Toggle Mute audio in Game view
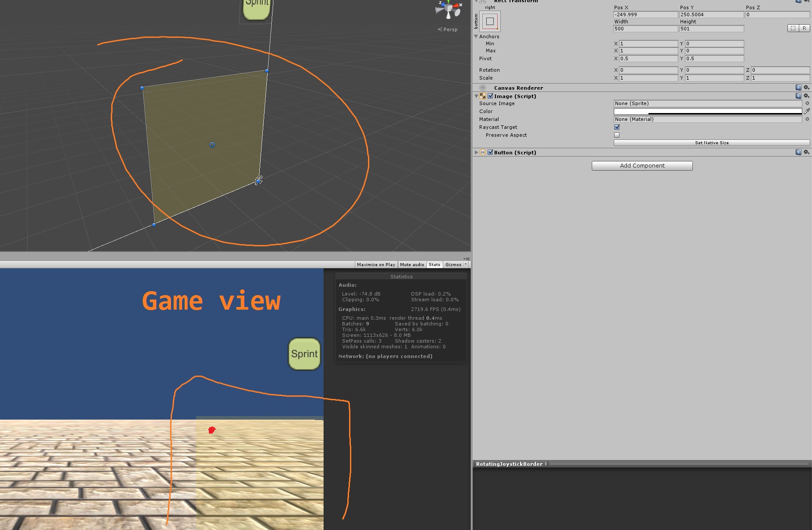Viewport: 812px width, 530px height. [412, 264]
